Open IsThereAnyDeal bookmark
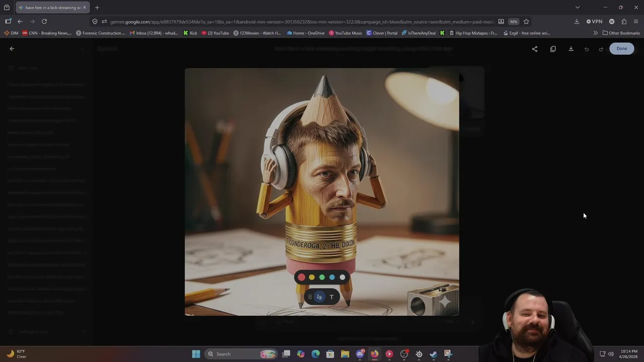Screen dimensions: 644x362 (x=419, y=33)
